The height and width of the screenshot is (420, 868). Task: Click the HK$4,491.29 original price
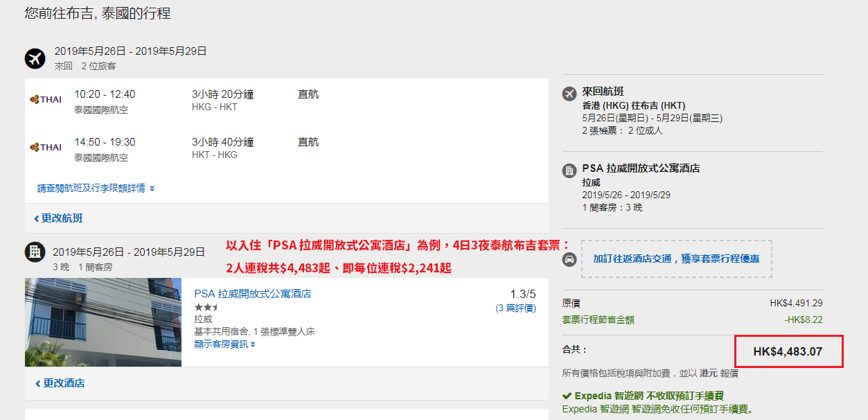click(x=796, y=304)
